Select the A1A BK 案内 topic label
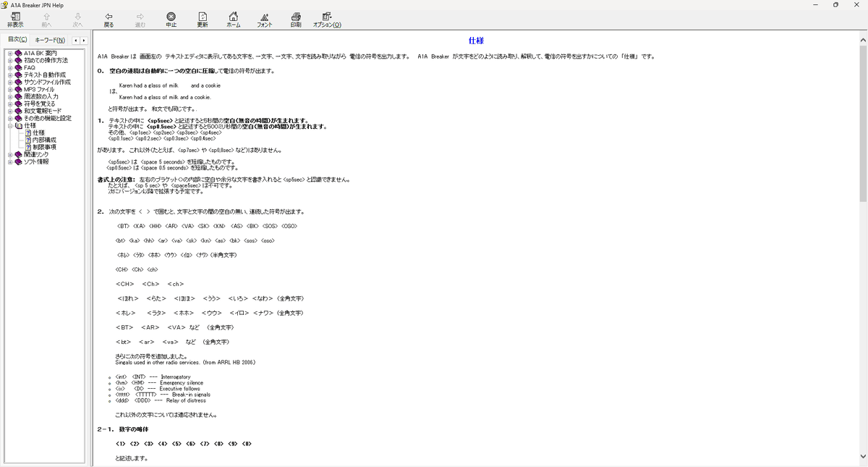 click(x=41, y=53)
